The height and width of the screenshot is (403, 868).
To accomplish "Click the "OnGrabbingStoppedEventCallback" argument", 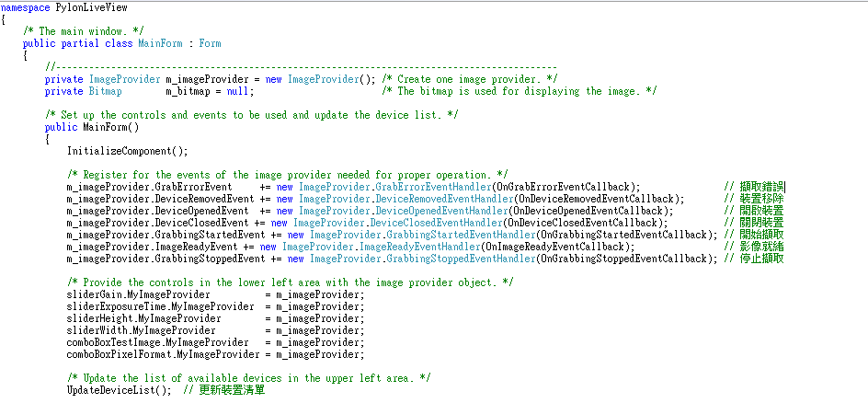I will pyautogui.click(x=623, y=259).
